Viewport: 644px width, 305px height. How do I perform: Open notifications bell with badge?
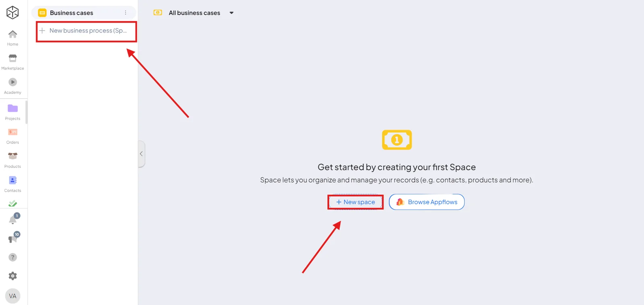point(13,219)
